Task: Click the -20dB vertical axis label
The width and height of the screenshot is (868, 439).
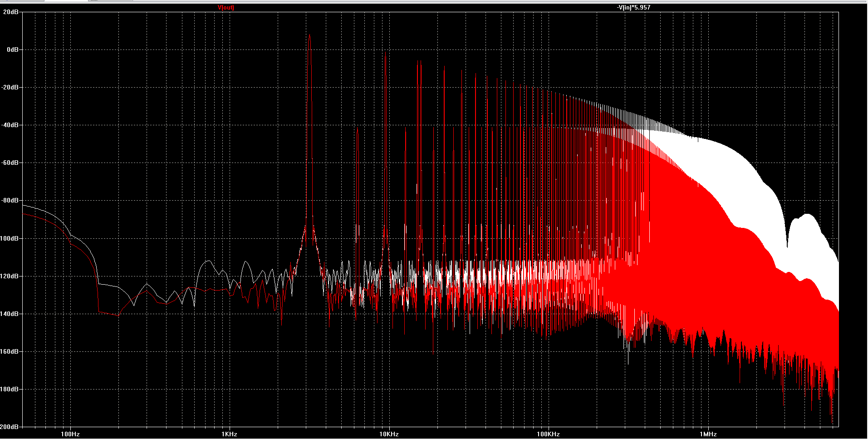Action: (10, 87)
